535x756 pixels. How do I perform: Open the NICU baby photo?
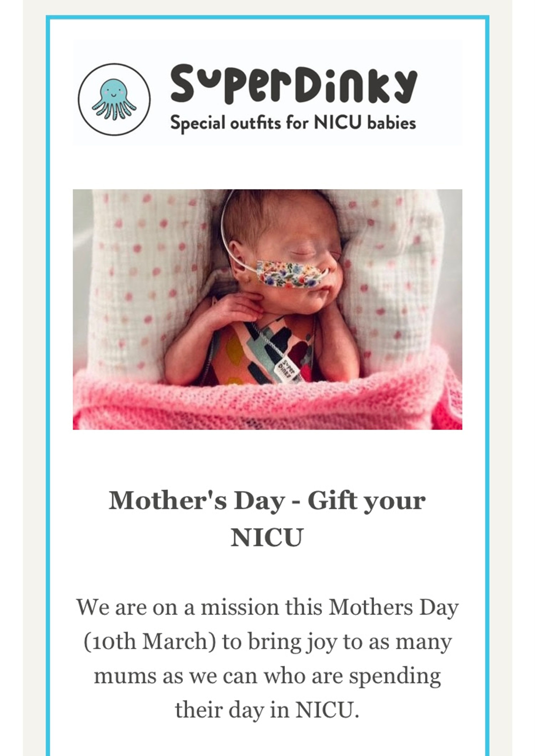click(x=267, y=309)
